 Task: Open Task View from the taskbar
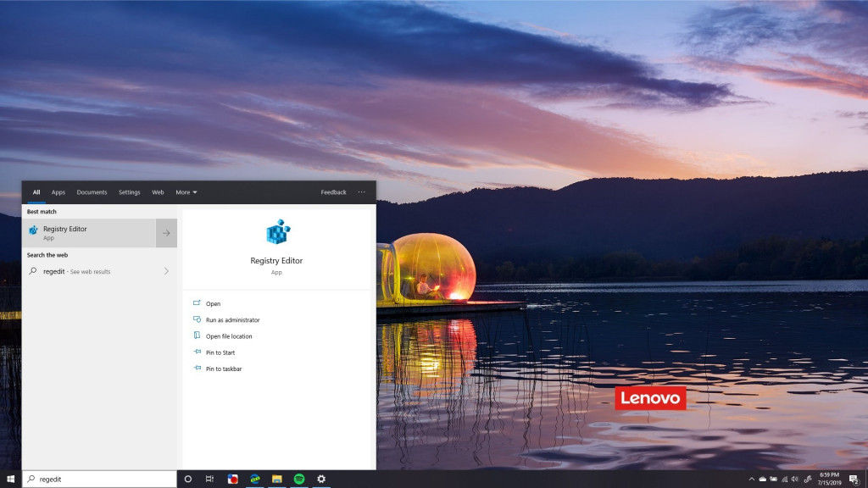tap(209, 479)
